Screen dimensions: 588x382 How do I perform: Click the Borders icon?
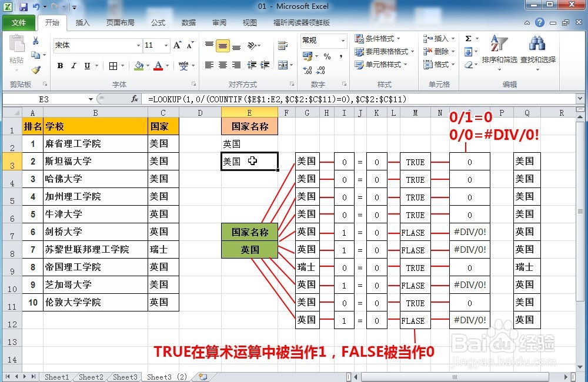coord(113,66)
